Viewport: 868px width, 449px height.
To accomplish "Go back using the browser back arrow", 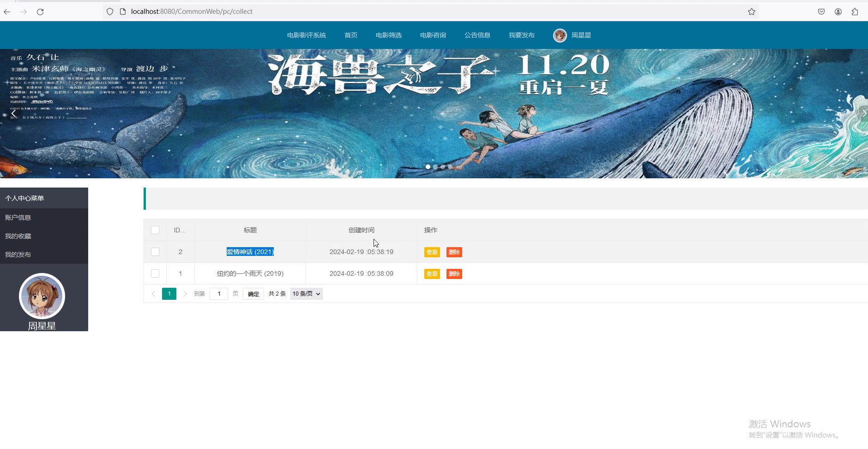I will coord(7,12).
